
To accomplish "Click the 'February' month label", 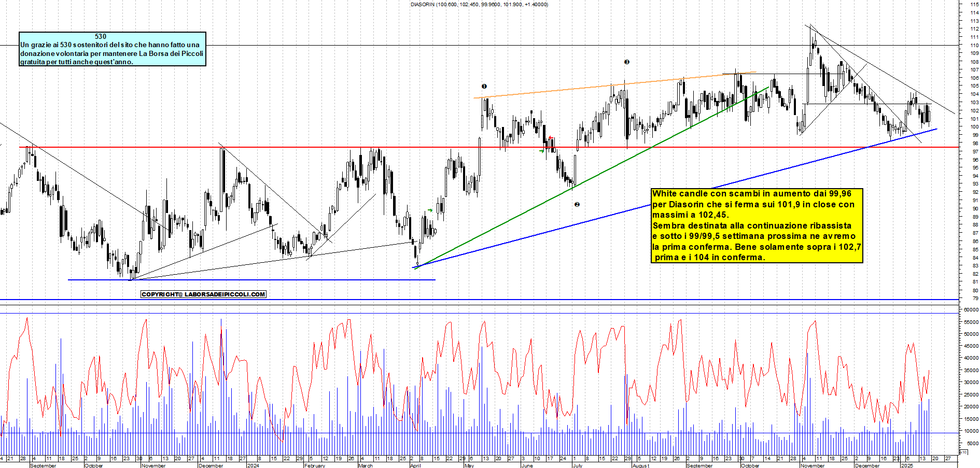I will click(315, 465).
